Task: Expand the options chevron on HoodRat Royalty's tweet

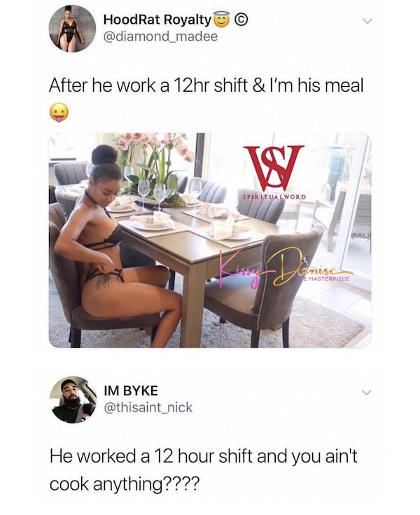Action: pyautogui.click(x=366, y=22)
